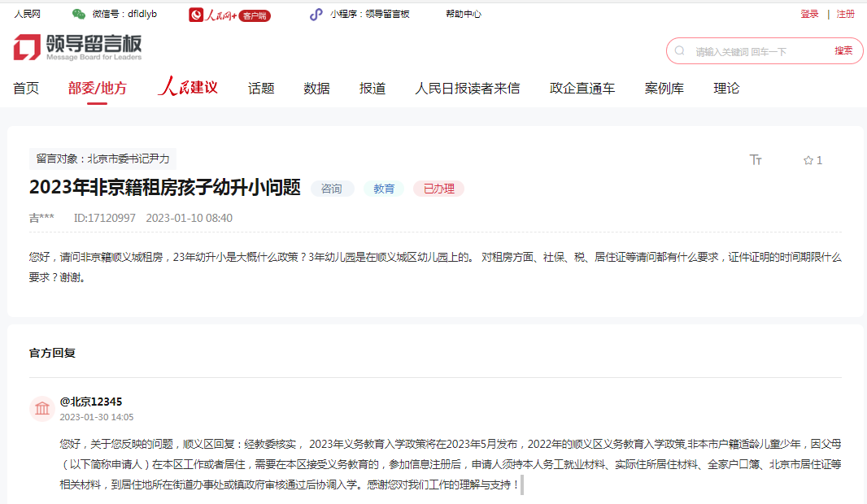Click the 领导留言板 site logo
867x504 pixels.
point(77,47)
